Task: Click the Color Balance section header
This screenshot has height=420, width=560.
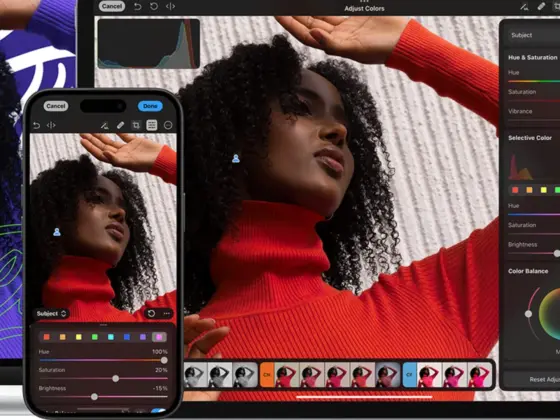Action: click(528, 271)
